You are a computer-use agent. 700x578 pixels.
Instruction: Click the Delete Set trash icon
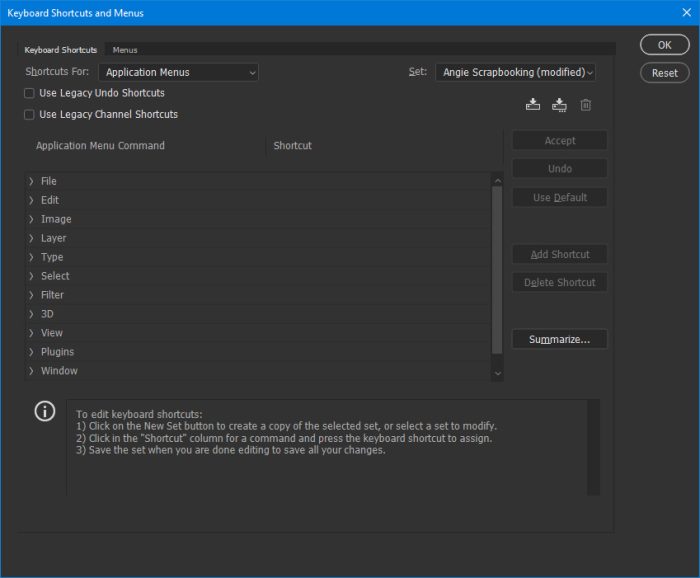point(586,105)
